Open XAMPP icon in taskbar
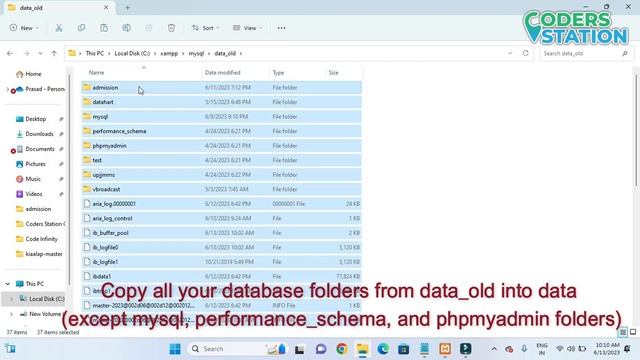This screenshot has width=640, height=360. point(445,349)
